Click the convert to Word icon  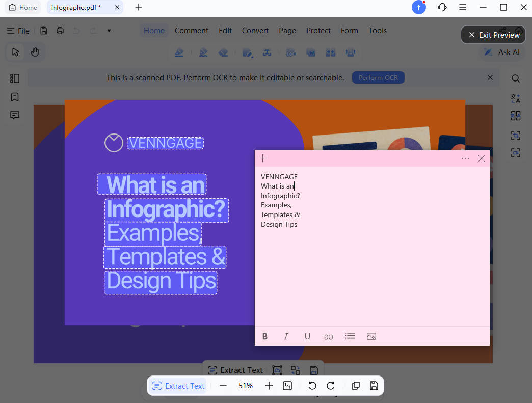point(311,52)
